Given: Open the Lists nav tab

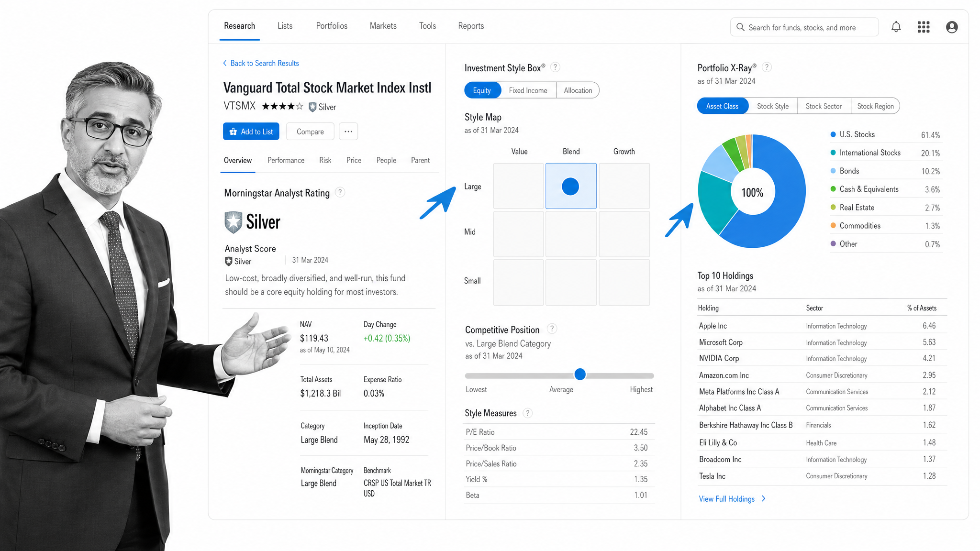Looking at the screenshot, I should [285, 26].
